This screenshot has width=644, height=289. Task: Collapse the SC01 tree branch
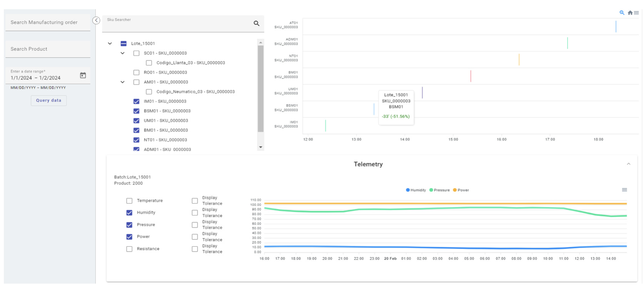(123, 53)
